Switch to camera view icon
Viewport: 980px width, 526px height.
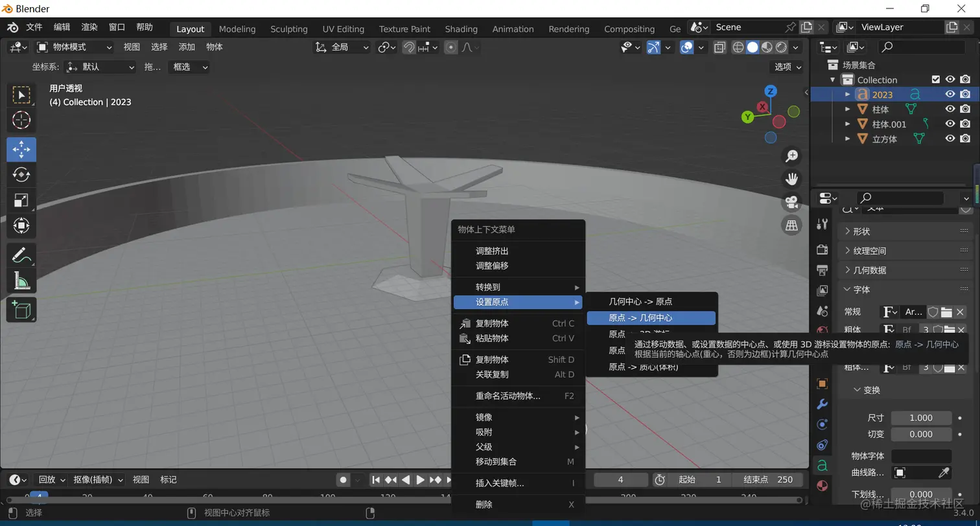point(791,202)
